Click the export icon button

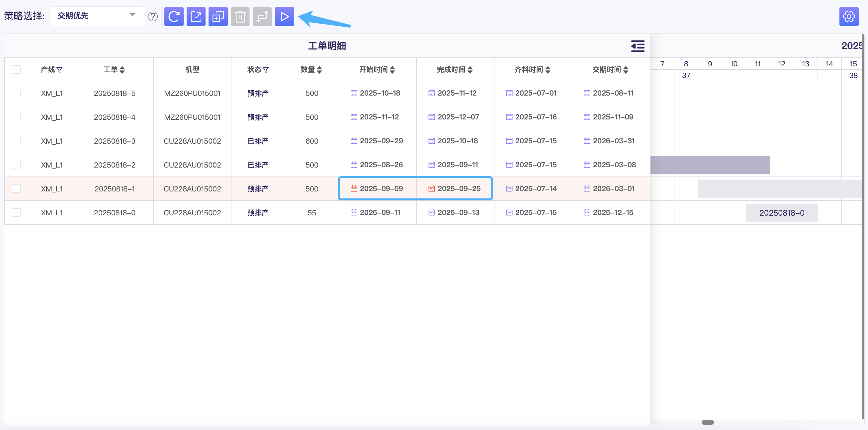click(196, 17)
